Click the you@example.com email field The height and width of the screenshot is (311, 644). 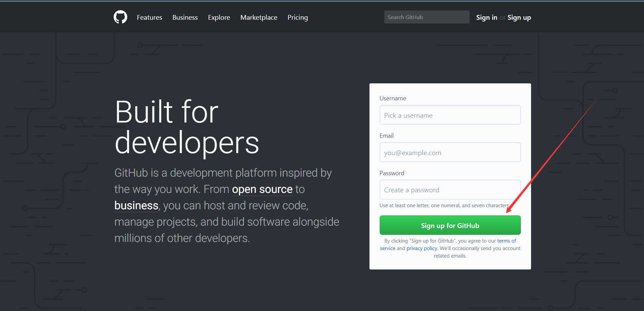coord(450,152)
